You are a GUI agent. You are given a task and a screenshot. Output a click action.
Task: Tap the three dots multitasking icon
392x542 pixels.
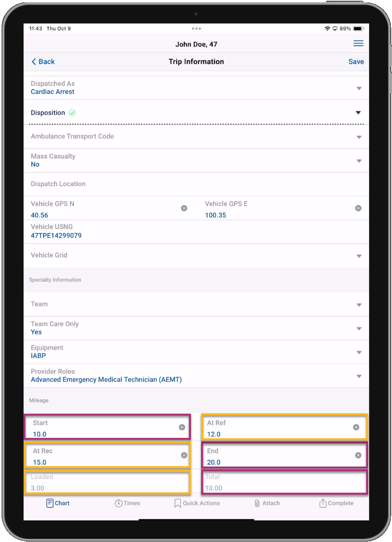(x=196, y=29)
